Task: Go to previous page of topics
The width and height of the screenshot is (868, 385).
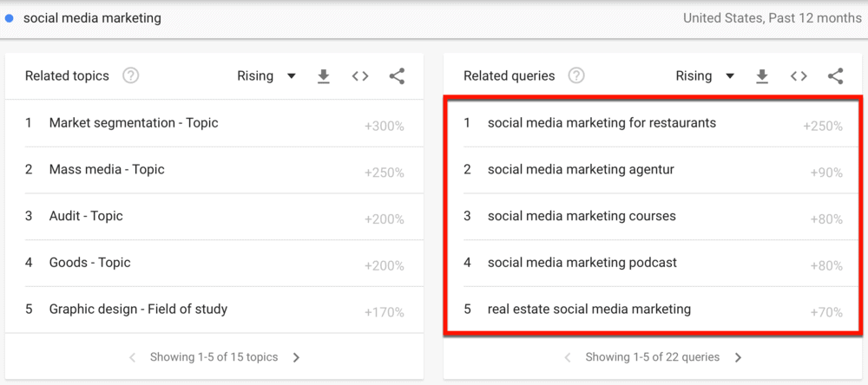Action: tap(132, 358)
